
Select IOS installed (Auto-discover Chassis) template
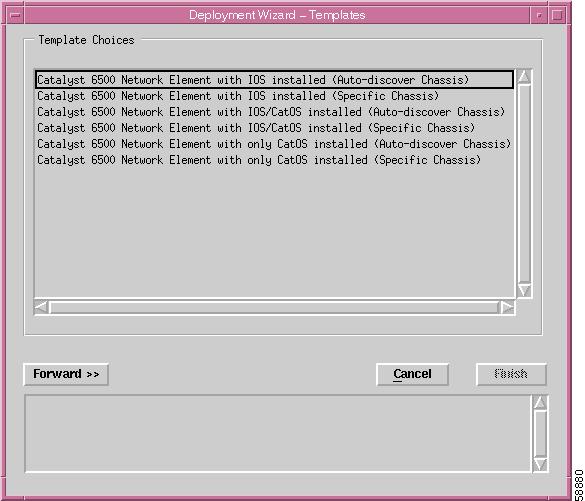click(x=275, y=80)
